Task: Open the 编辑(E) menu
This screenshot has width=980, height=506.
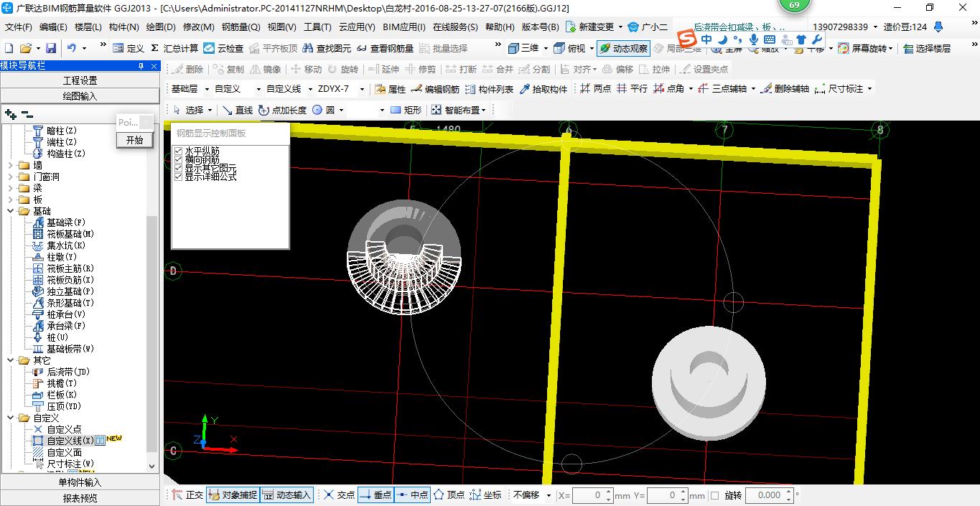Action: [53, 27]
